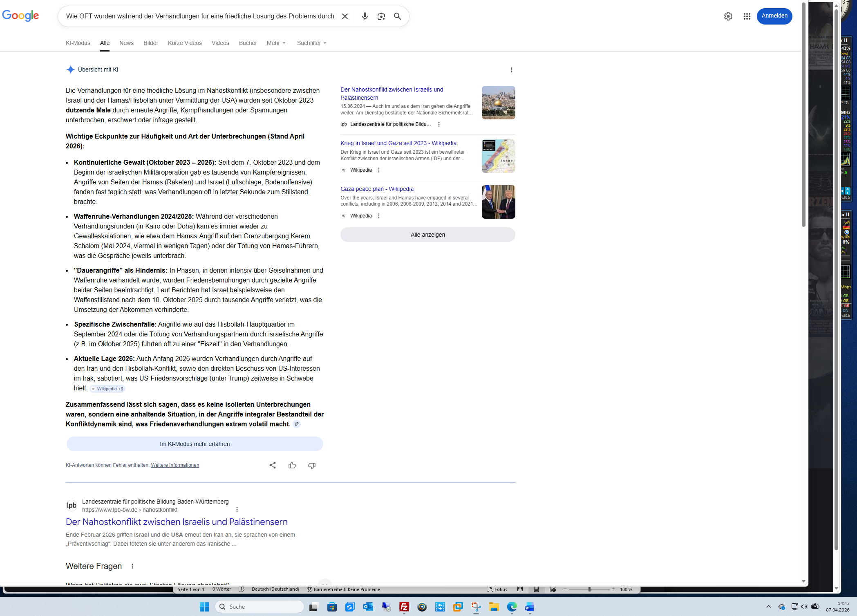Image resolution: width=857 pixels, height=616 pixels.
Task: Open the Suchfilter dropdown
Action: click(311, 43)
